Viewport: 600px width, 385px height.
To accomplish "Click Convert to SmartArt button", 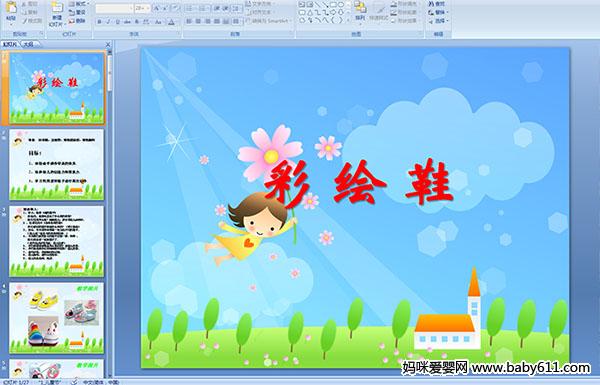I will pyautogui.click(x=269, y=21).
